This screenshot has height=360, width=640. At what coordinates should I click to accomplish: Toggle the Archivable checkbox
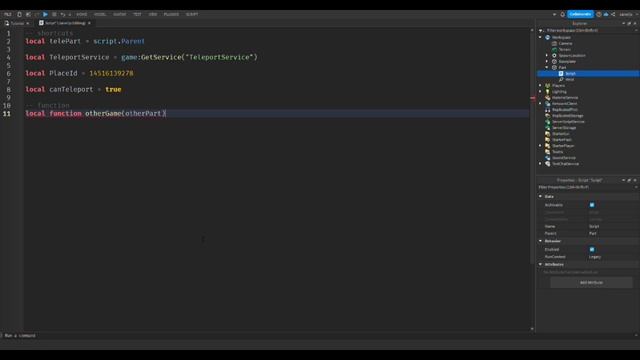tap(592, 205)
